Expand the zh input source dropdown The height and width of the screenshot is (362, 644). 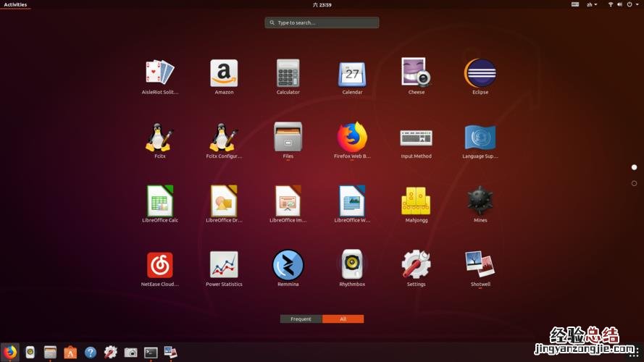tap(592, 4)
